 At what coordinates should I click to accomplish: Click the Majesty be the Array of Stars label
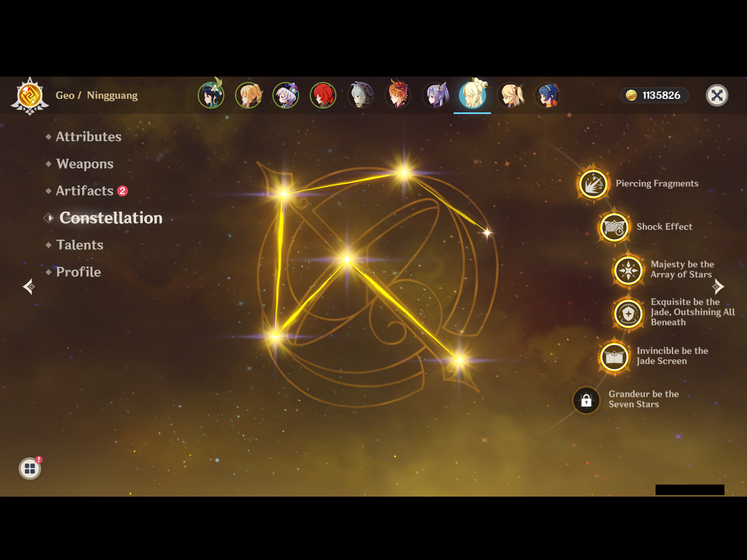click(x=682, y=269)
